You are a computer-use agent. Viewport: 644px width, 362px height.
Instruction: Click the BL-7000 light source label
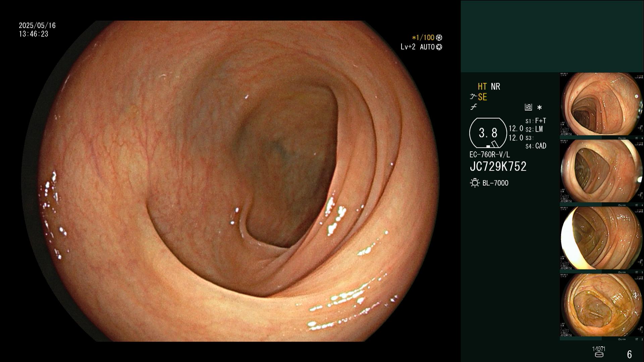495,183
